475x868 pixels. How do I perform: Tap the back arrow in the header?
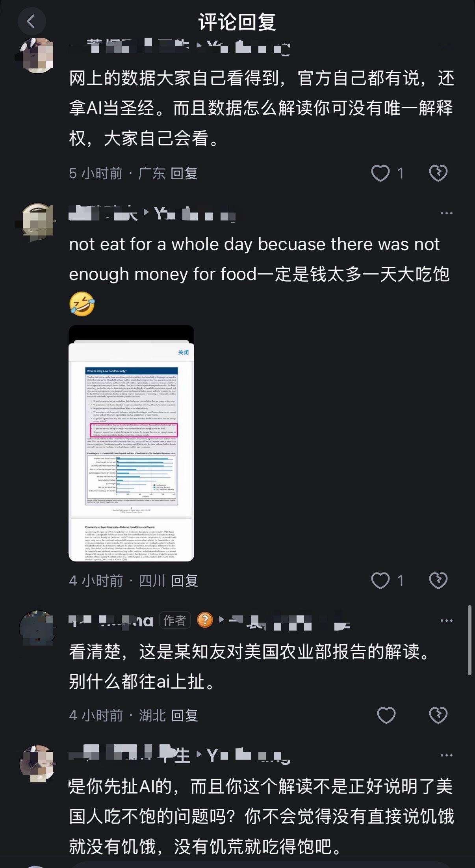click(x=32, y=21)
